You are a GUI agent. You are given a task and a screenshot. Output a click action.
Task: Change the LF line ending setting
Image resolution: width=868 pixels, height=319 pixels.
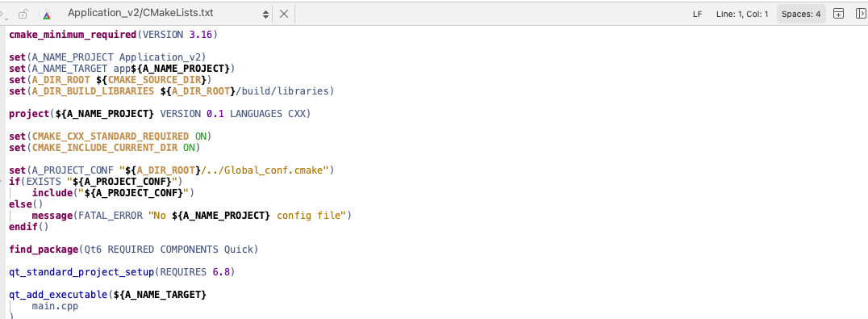pyautogui.click(x=698, y=15)
